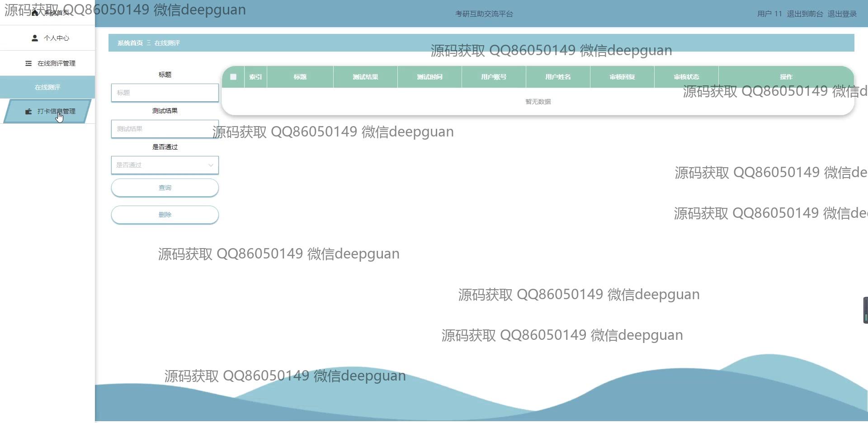Open the 打卡信息管理 menu
The width and height of the screenshot is (868, 423).
click(56, 111)
